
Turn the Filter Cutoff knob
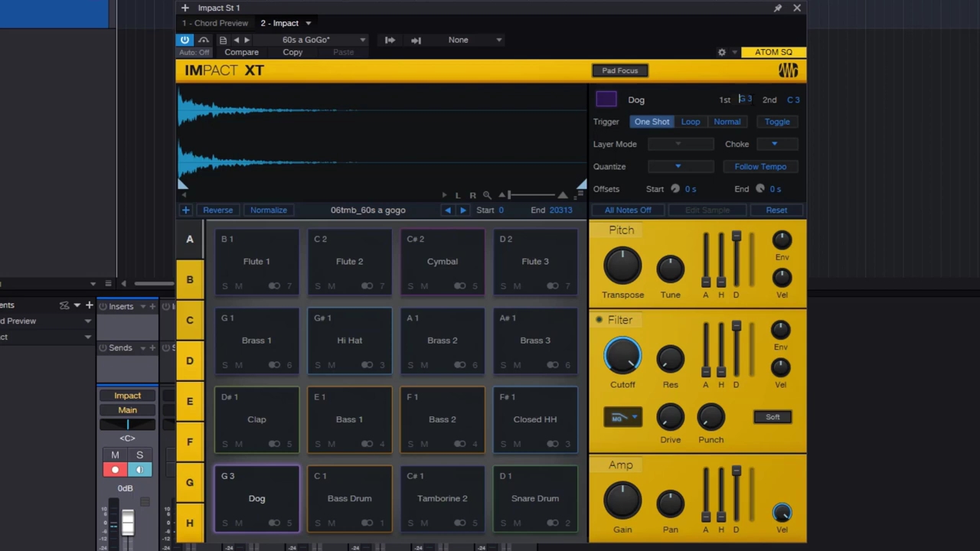pos(622,356)
